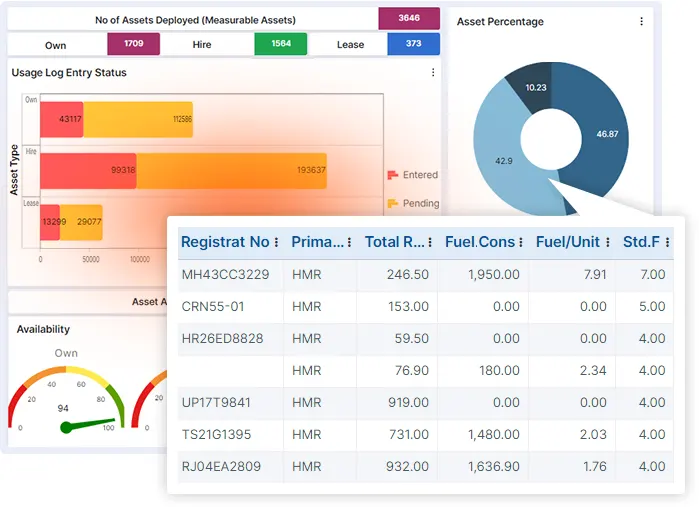Click total assets deployed 3646 badge
This screenshot has width=699, height=507.
point(409,18)
